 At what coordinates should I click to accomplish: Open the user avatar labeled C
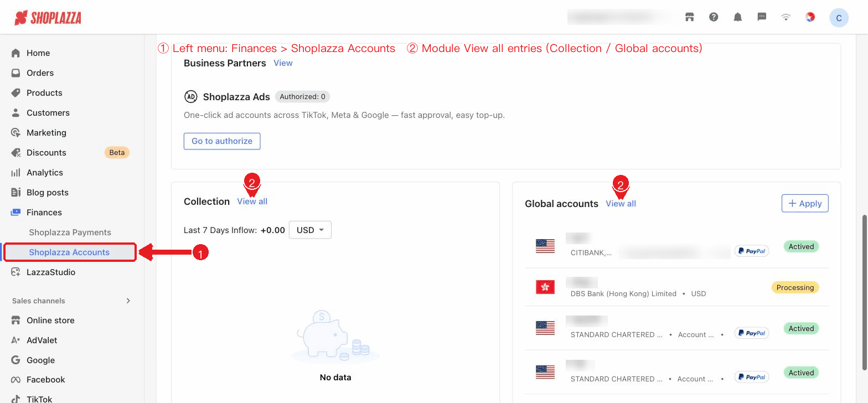pos(839,18)
